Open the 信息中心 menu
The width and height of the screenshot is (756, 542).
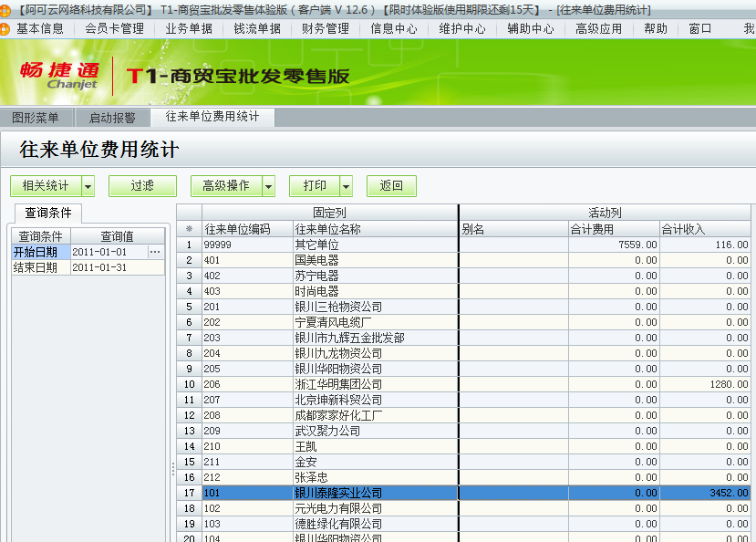coord(394,29)
